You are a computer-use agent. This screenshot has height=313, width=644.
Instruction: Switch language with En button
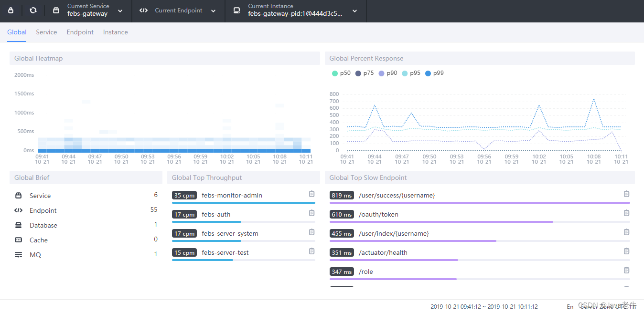[570, 306]
